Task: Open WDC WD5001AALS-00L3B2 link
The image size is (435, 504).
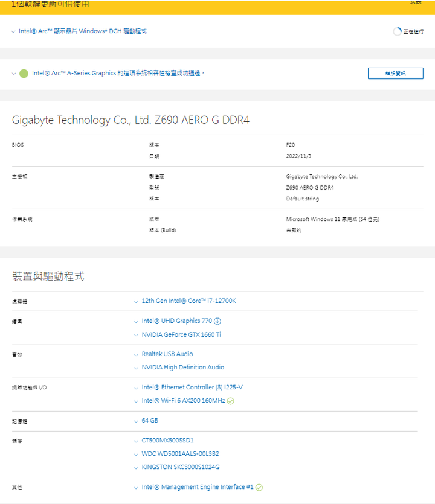Action: point(180,453)
